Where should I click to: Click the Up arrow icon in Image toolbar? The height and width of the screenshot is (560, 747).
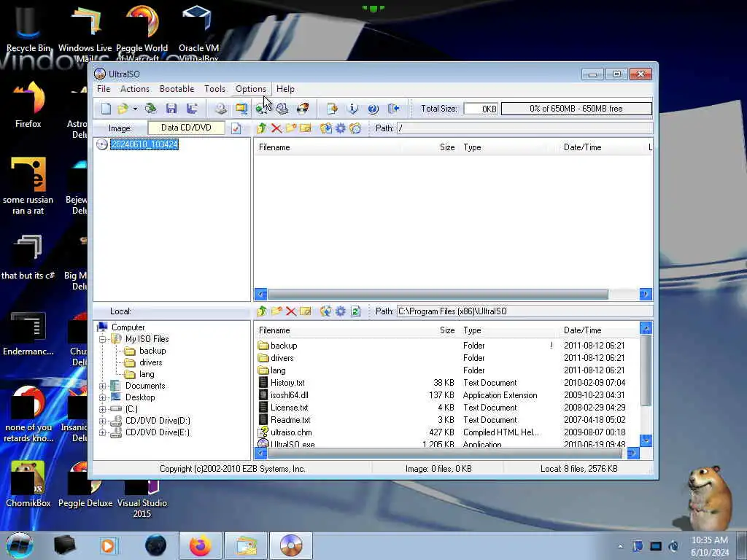click(x=262, y=128)
